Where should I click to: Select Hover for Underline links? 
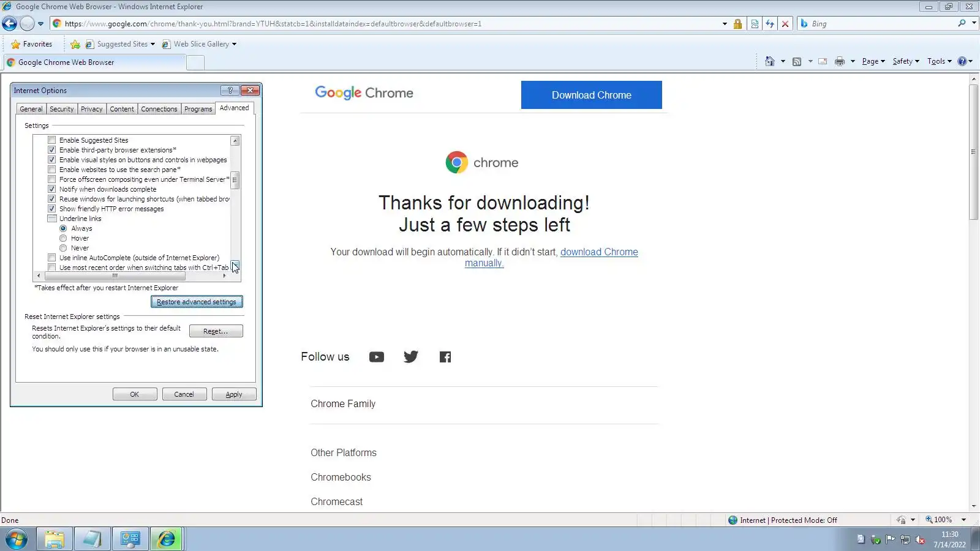coord(63,238)
